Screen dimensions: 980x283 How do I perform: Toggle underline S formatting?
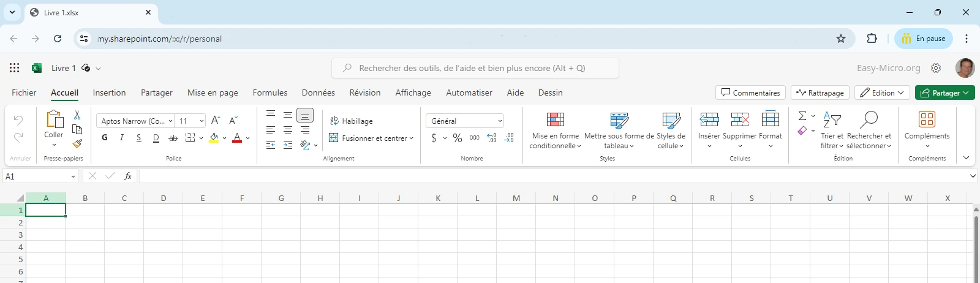(139, 138)
